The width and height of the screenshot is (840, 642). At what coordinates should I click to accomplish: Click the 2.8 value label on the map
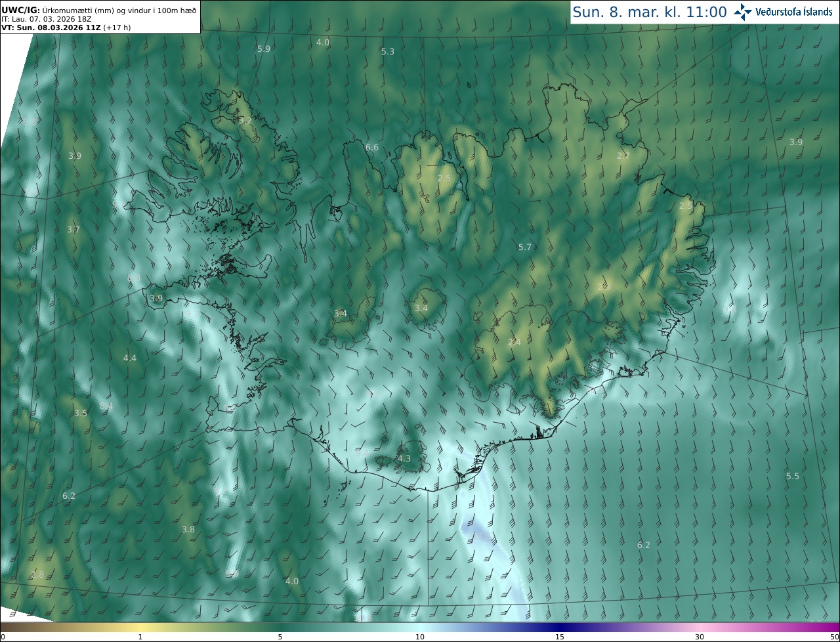[37, 575]
